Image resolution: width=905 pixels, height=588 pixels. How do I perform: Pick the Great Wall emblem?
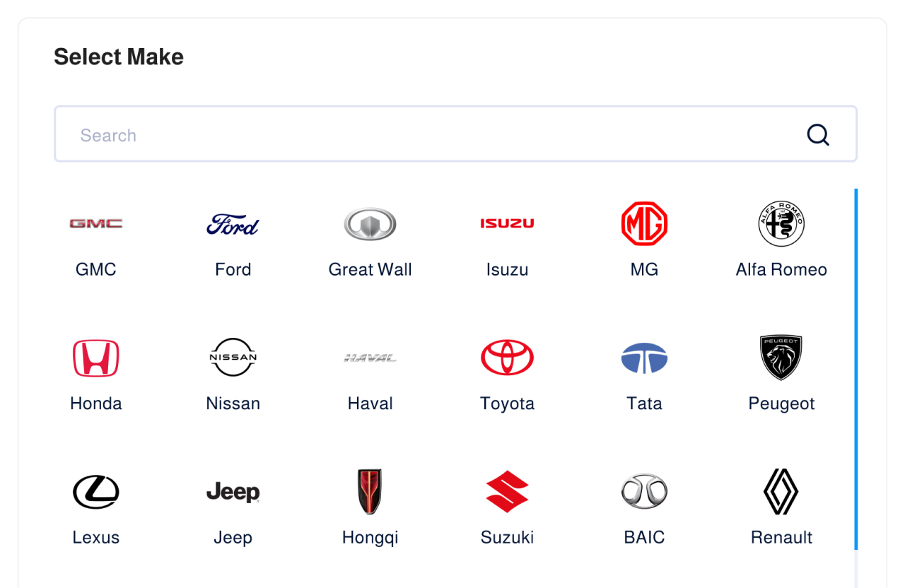(370, 224)
